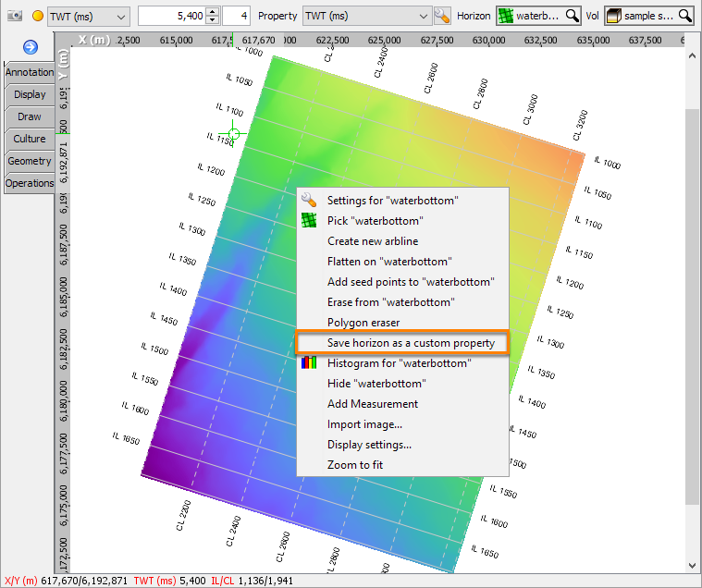Select Hide "waterbottom"
The width and height of the screenshot is (702, 588).
tap(402, 384)
